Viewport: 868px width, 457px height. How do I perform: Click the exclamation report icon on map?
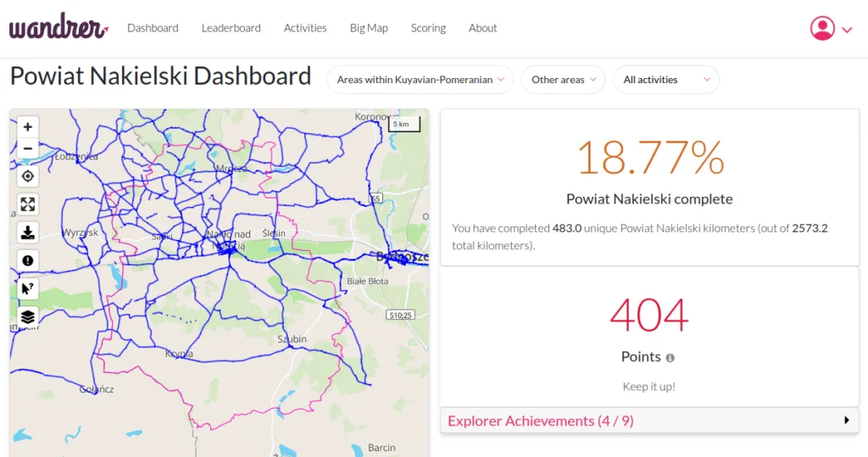pos(28,260)
